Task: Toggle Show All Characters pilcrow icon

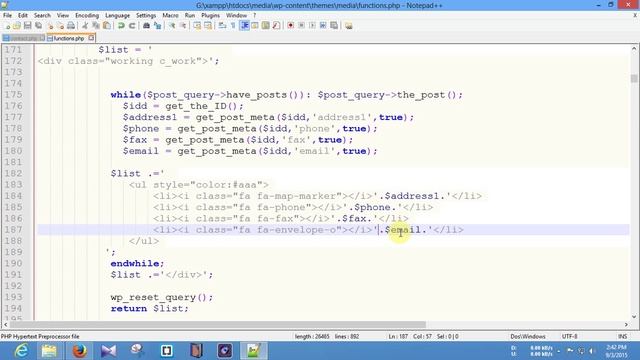Action: (x=233, y=26)
